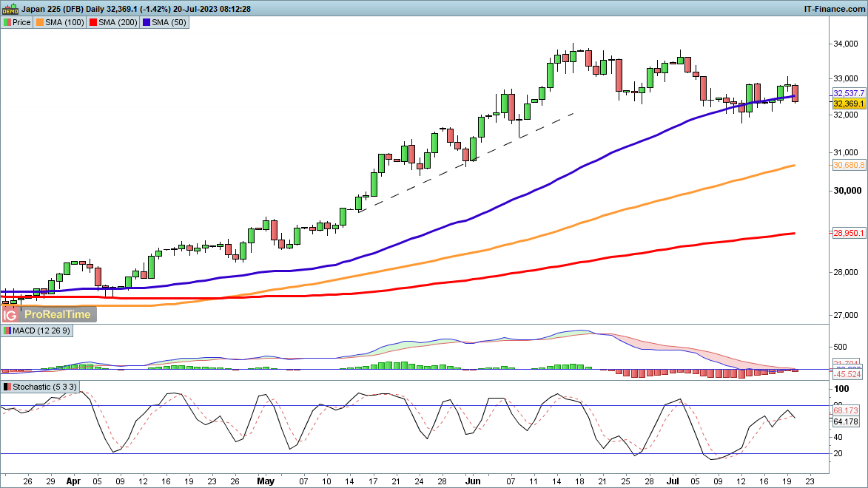The width and height of the screenshot is (868, 488).
Task: Click the 34,000 price axis label
Action: (846, 44)
